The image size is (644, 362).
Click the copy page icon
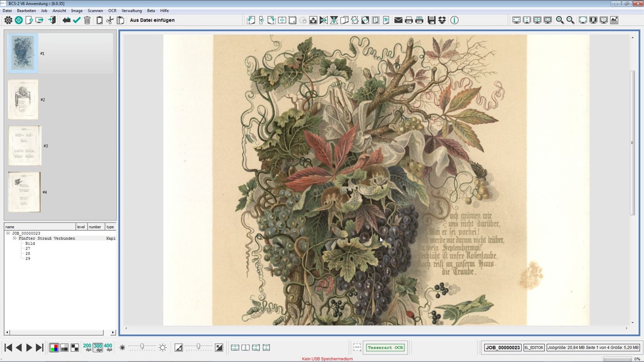pos(99,20)
